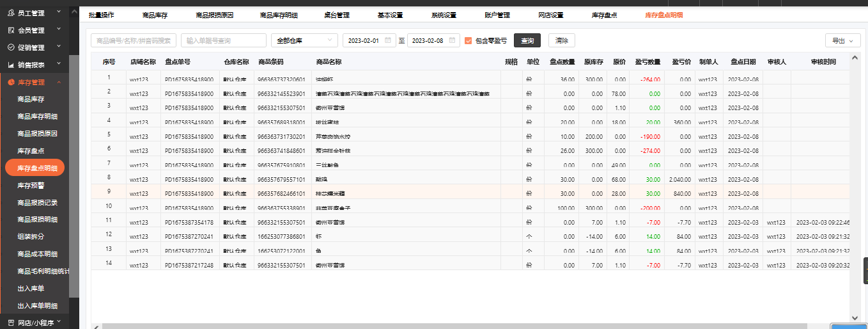Screen dimensions: 868x329
Task: Click the table vertical scrollbar up arrow
Action: coord(855,58)
